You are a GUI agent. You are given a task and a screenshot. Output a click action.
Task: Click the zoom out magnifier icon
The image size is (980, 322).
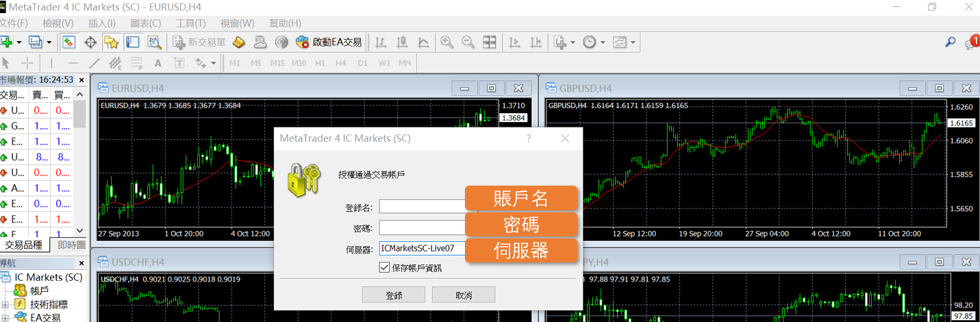[x=468, y=42]
